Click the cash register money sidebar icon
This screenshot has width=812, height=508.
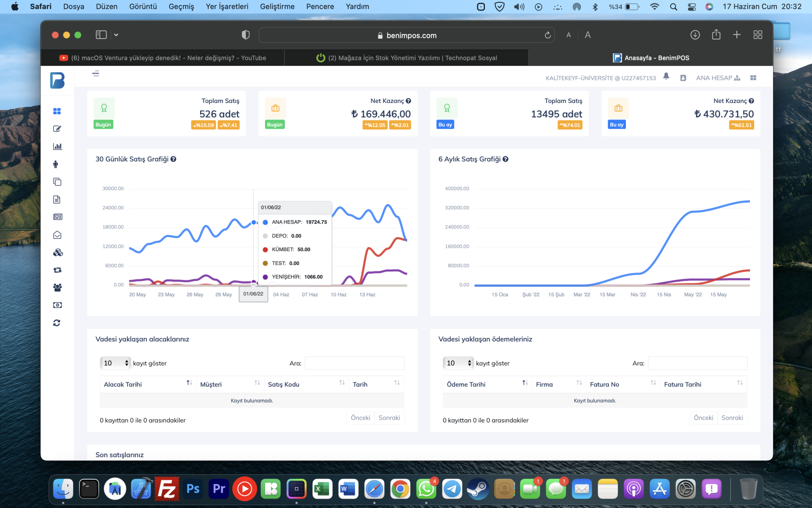click(x=57, y=305)
